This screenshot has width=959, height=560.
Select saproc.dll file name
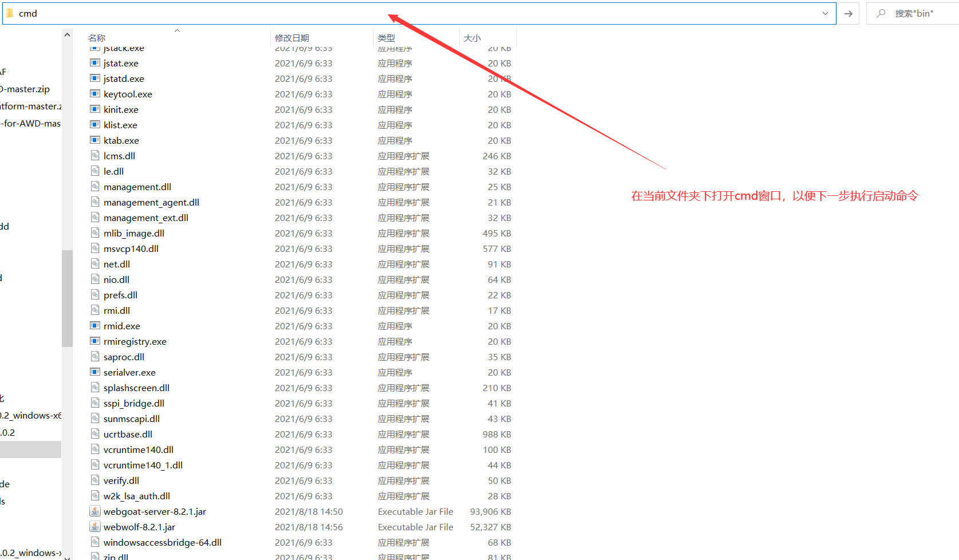click(x=124, y=357)
